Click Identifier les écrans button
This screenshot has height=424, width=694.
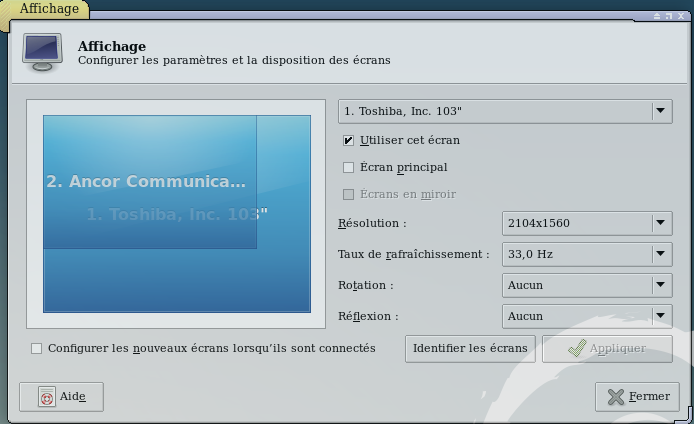(470, 349)
